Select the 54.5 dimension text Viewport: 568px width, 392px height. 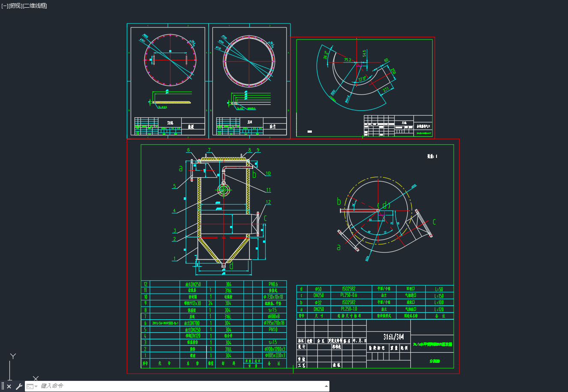tap(365, 53)
